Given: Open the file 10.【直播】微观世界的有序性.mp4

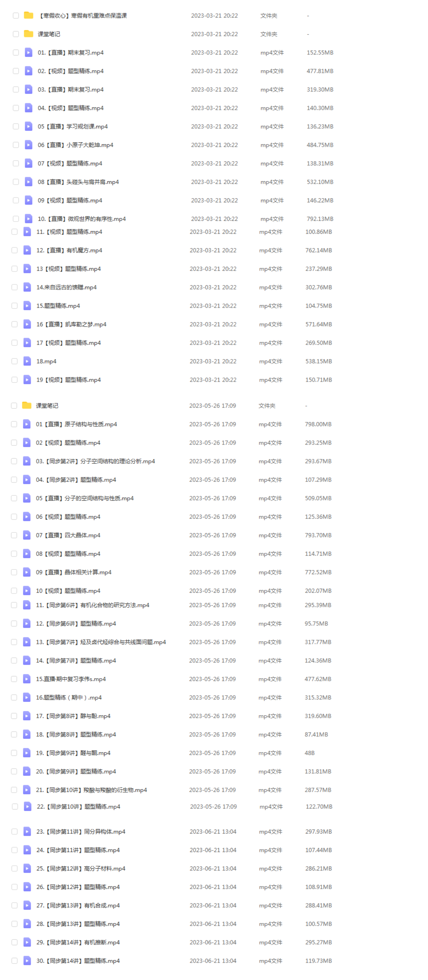Looking at the screenshot, I should pos(81,219).
